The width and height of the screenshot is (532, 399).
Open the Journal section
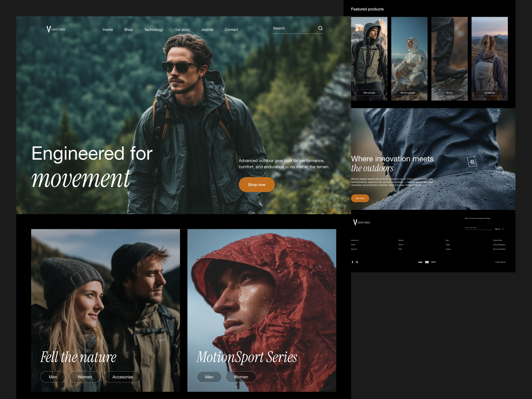[x=207, y=30]
